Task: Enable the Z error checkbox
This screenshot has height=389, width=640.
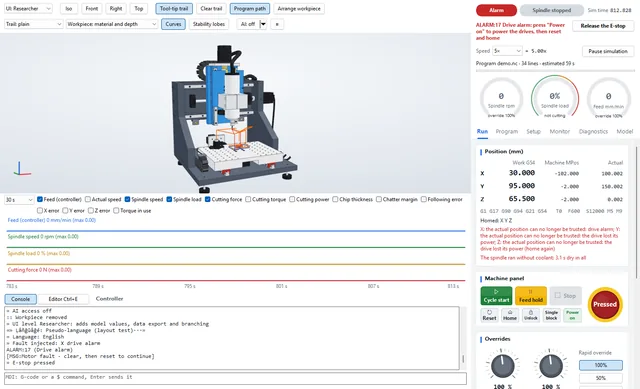Action: pyautogui.click(x=91, y=211)
